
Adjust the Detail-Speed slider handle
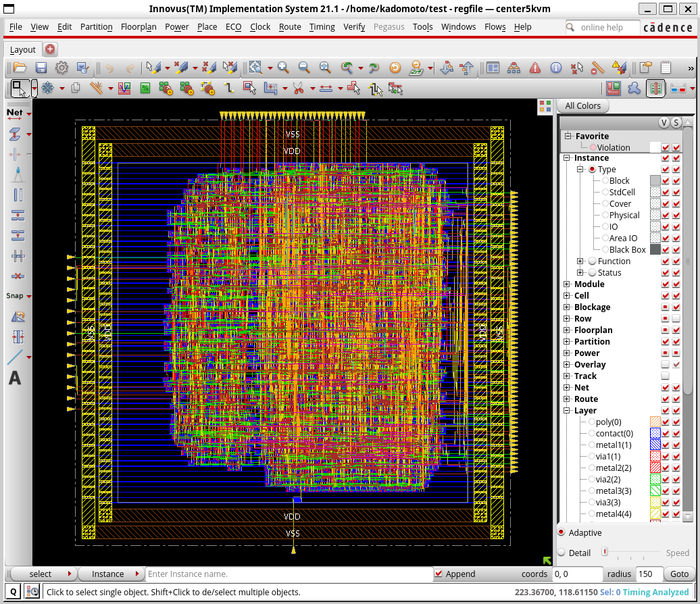click(605, 552)
